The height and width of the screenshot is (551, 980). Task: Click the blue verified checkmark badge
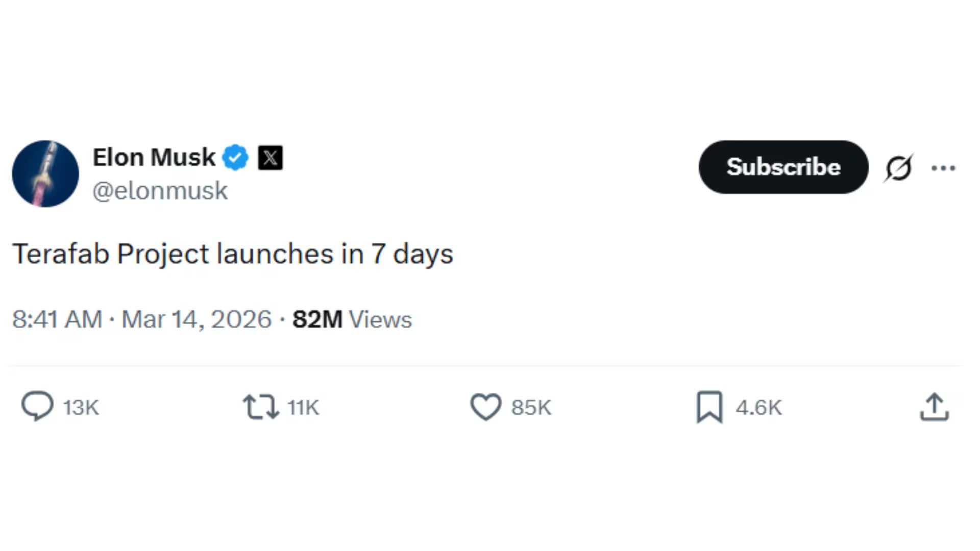point(235,157)
